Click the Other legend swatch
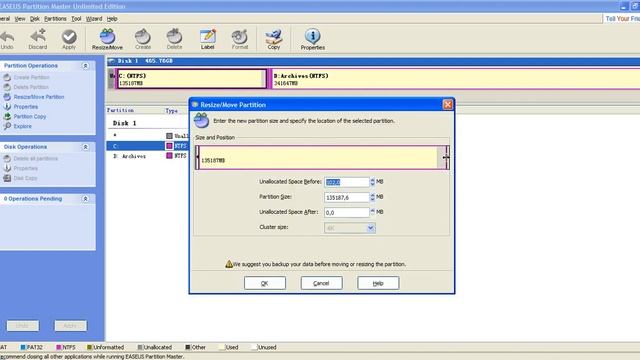This screenshot has width=640, height=360. click(x=188, y=347)
